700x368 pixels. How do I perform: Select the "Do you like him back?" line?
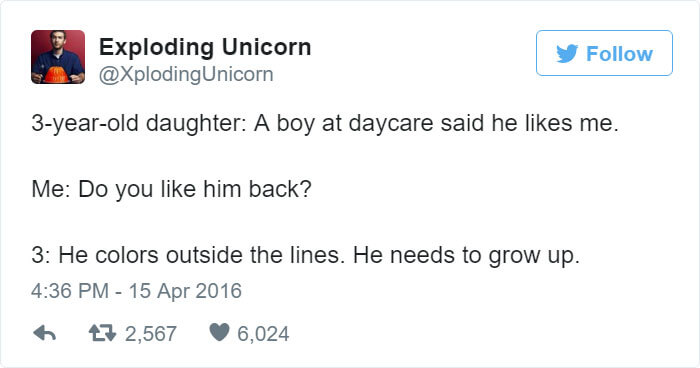(171, 189)
